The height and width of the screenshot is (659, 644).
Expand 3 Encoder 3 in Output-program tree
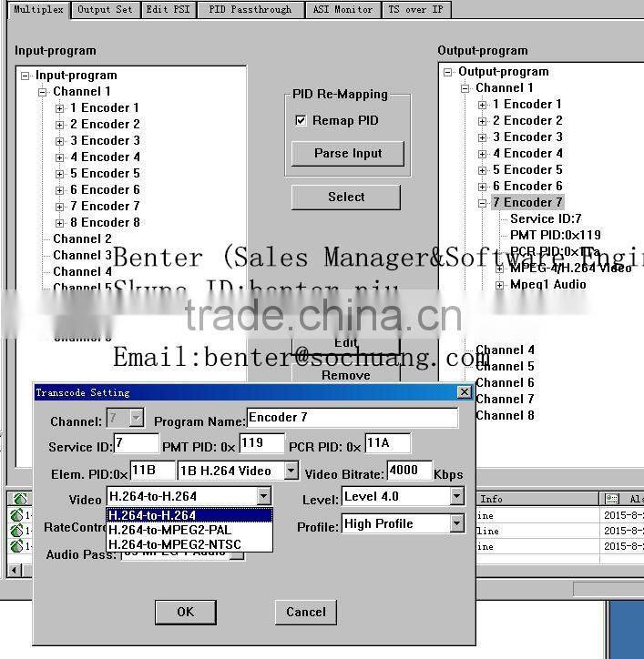coord(483,137)
